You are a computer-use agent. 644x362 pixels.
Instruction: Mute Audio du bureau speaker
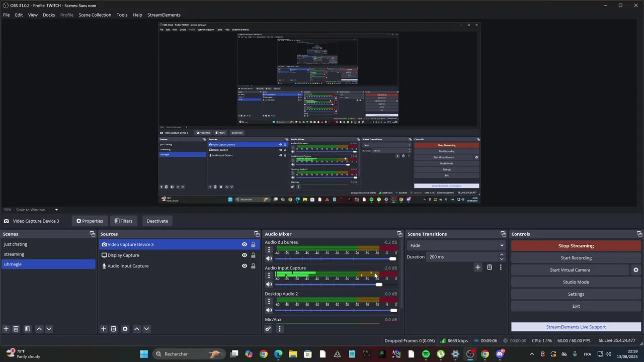(269, 259)
